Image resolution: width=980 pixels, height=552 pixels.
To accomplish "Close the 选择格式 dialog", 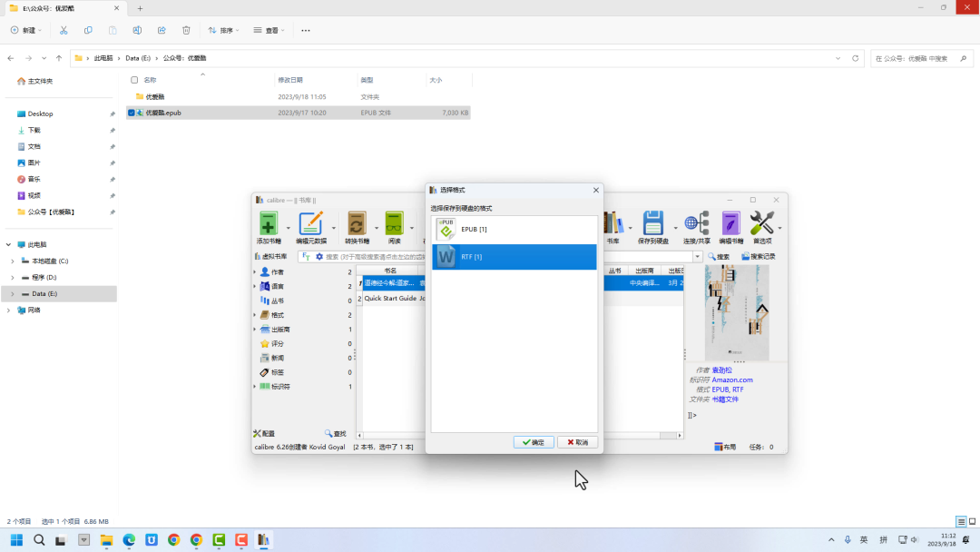I will click(x=595, y=190).
